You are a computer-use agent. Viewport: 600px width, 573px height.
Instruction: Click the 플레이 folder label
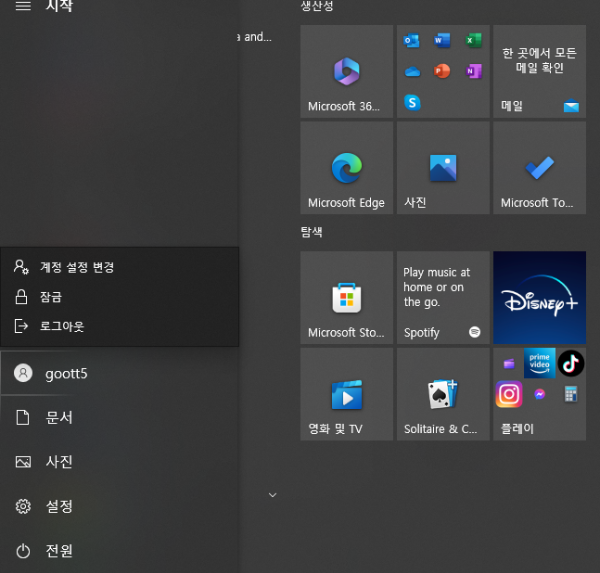(x=517, y=429)
